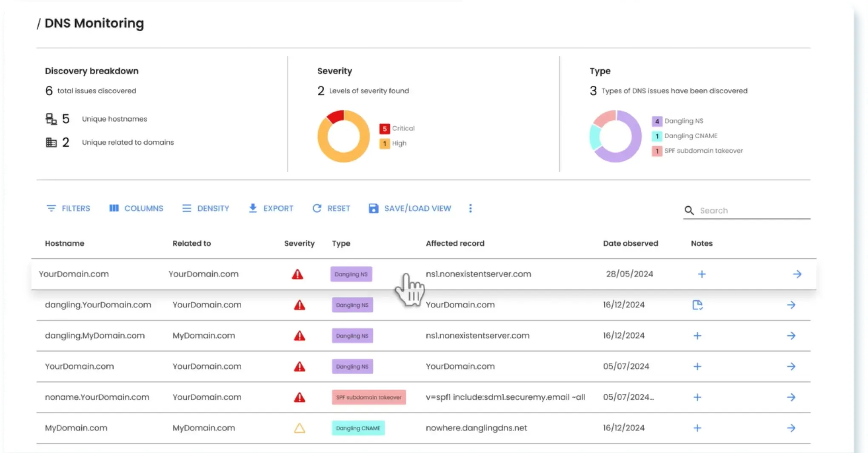Viewport: 868px width, 453px height.
Task: Sort by the Hostname column header
Action: click(65, 243)
